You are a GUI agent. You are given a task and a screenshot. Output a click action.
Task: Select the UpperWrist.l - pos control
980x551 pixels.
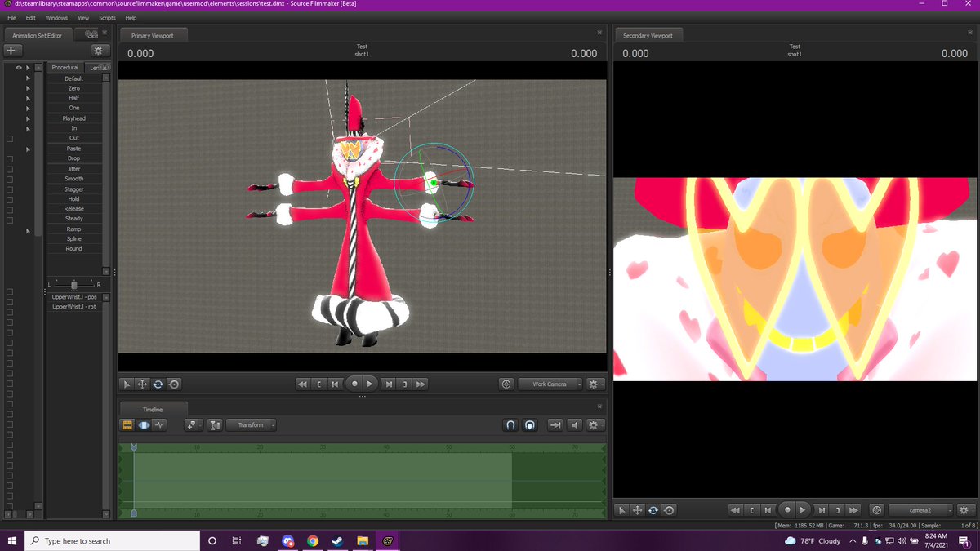click(x=74, y=297)
